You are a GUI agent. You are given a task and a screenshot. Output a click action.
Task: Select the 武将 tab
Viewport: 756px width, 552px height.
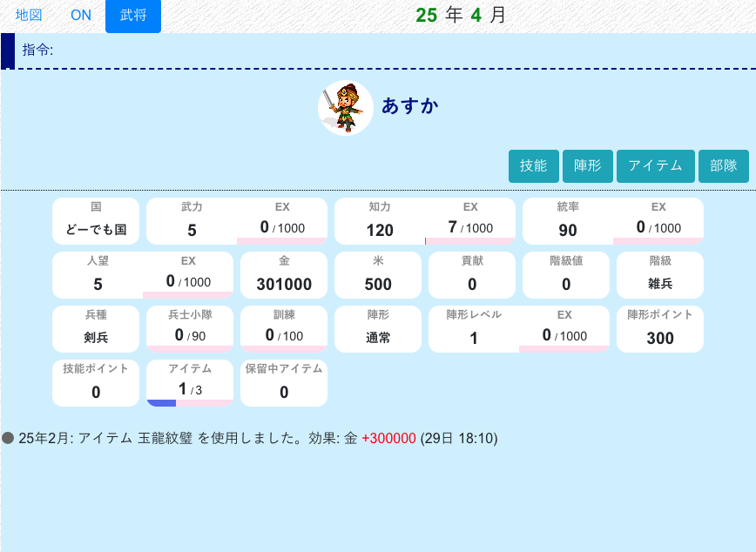click(x=133, y=16)
